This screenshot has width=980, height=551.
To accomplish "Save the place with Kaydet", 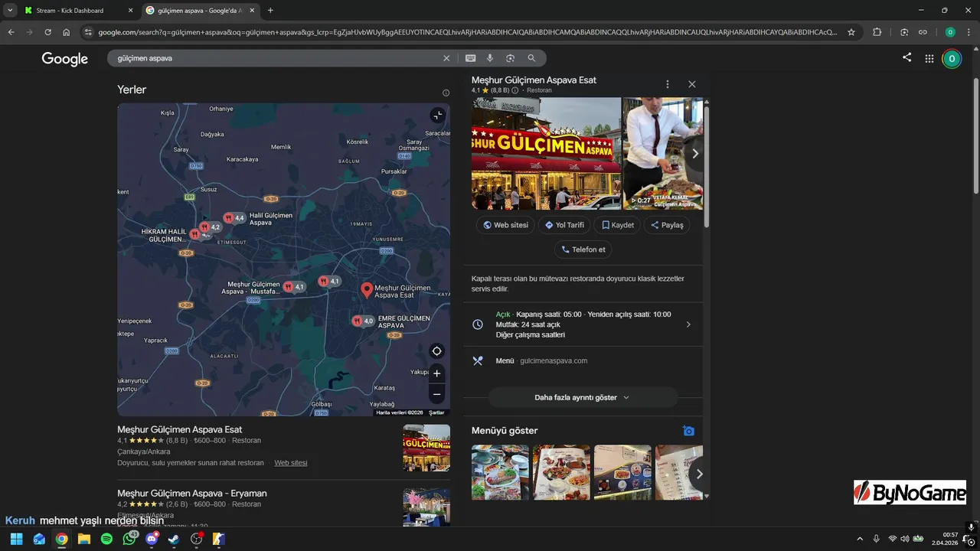I will coord(618,225).
